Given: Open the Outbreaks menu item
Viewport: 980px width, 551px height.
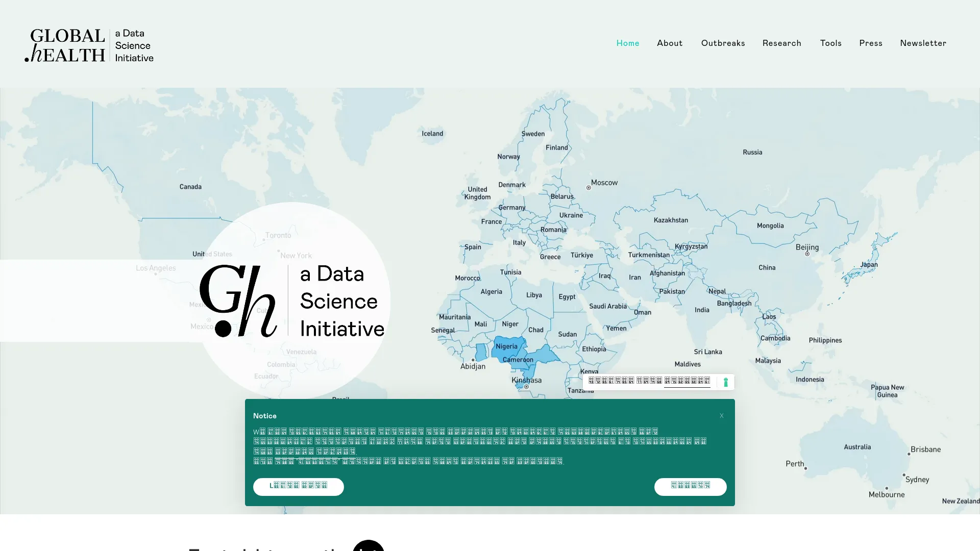Looking at the screenshot, I should [x=723, y=43].
